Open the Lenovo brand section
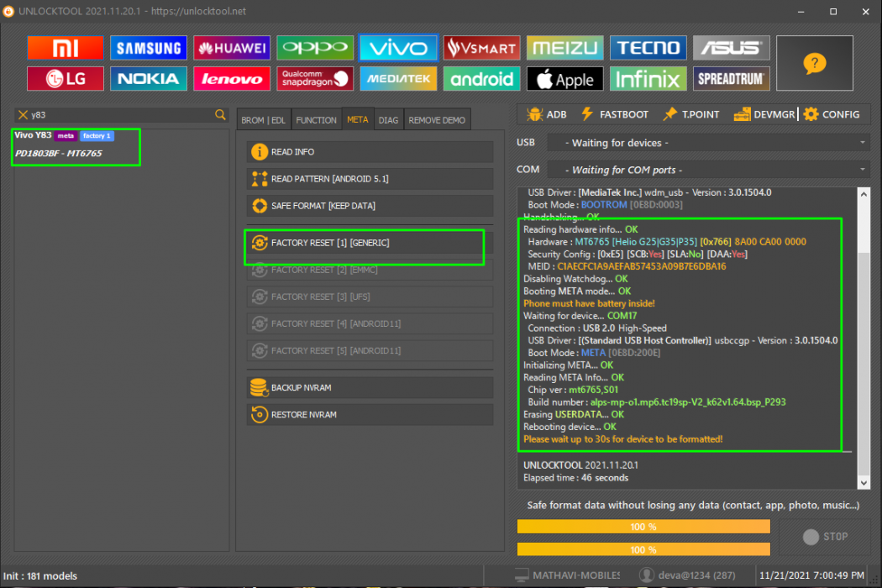 tap(232, 79)
